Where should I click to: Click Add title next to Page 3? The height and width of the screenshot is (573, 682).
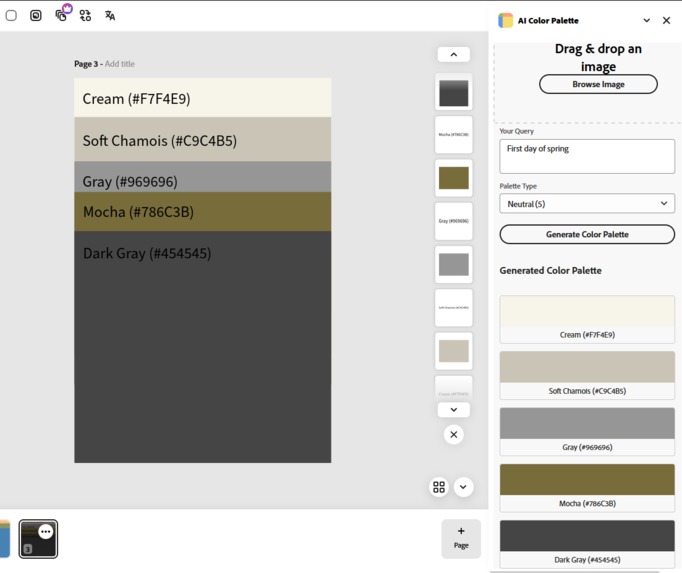[120, 64]
